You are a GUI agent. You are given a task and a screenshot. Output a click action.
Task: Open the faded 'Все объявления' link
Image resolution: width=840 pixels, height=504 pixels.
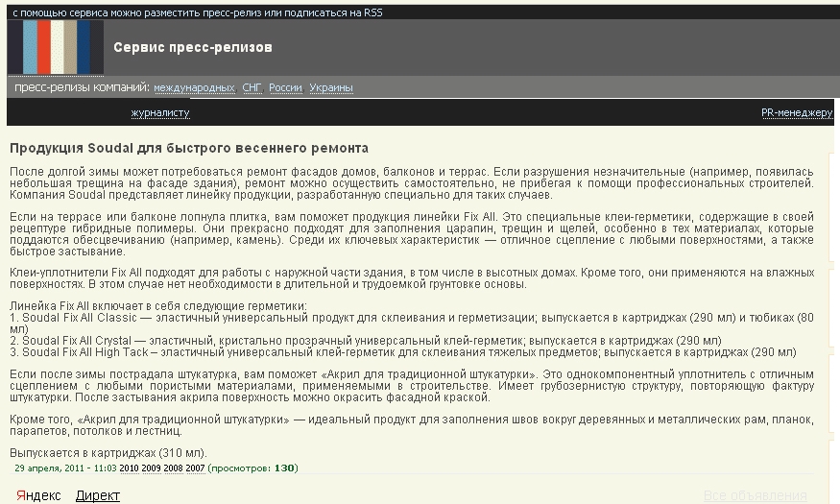[x=755, y=495]
